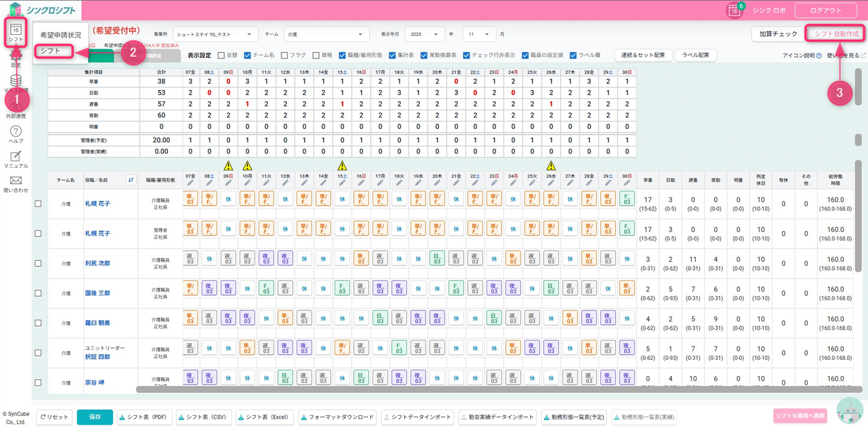The height and width of the screenshot is (428, 868).
Task: Enable the 並替 checkbox
Action: click(221, 55)
